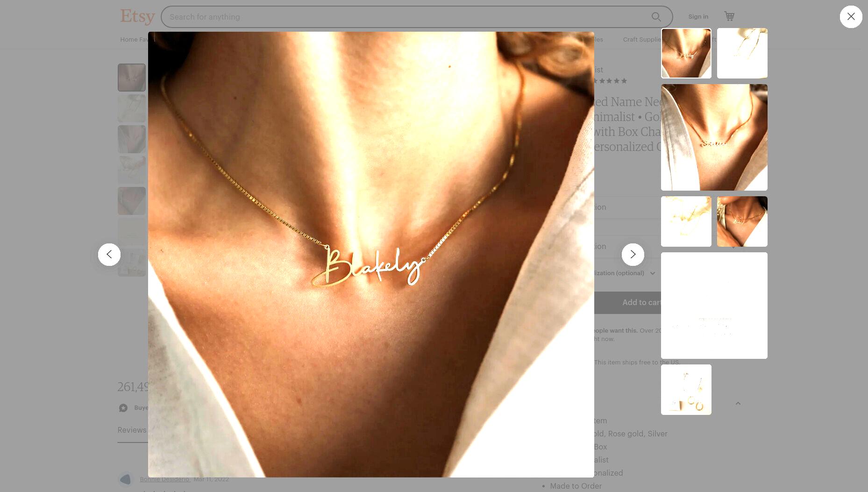Select fifth thumbnail in left page gallery
This screenshot has width=868, height=492.
pos(132,201)
